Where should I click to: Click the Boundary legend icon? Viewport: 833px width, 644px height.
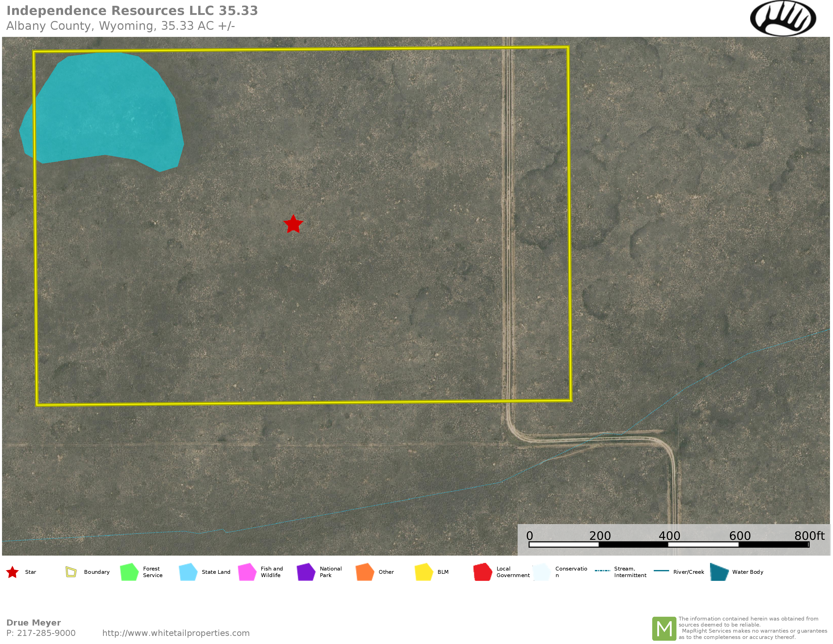71,572
